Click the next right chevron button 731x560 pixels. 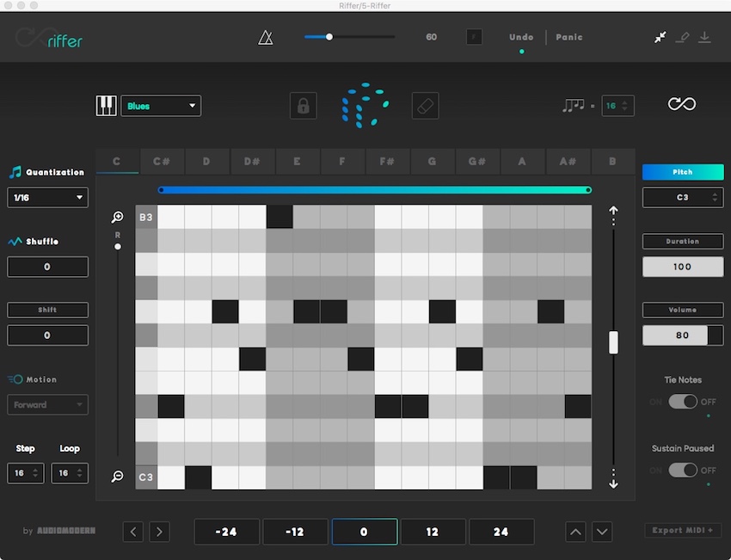click(x=159, y=532)
